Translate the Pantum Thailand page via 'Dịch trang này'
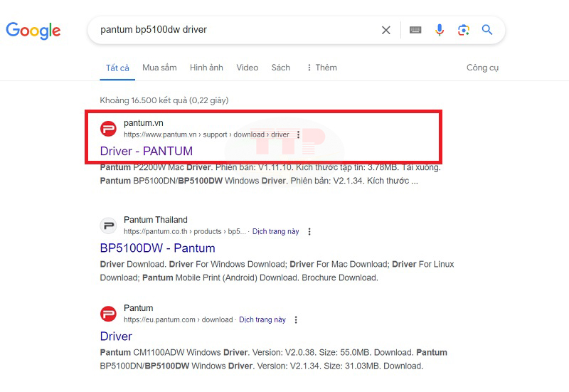 click(x=275, y=231)
